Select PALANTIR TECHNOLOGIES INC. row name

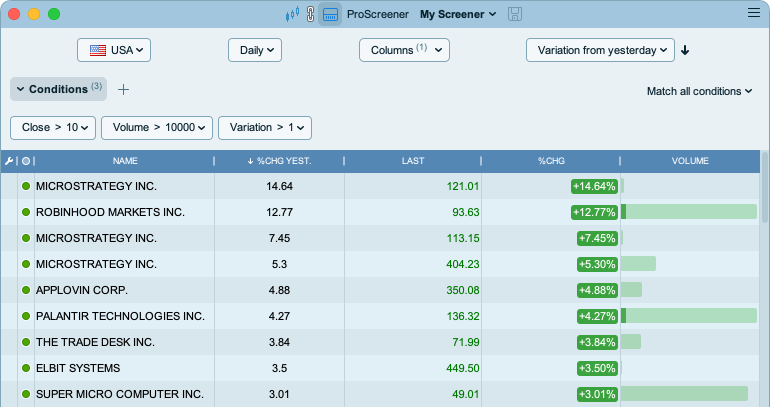120,316
